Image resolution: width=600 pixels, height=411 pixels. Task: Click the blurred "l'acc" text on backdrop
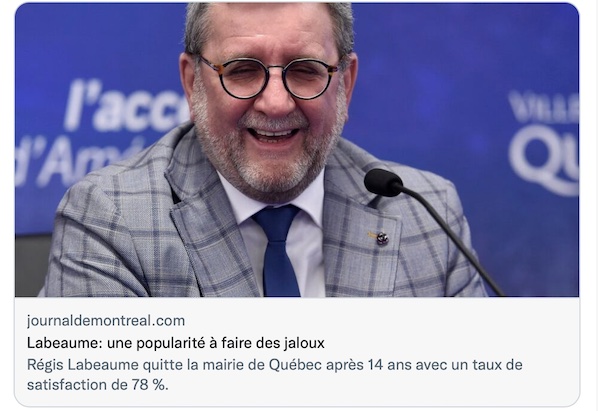(x=126, y=106)
